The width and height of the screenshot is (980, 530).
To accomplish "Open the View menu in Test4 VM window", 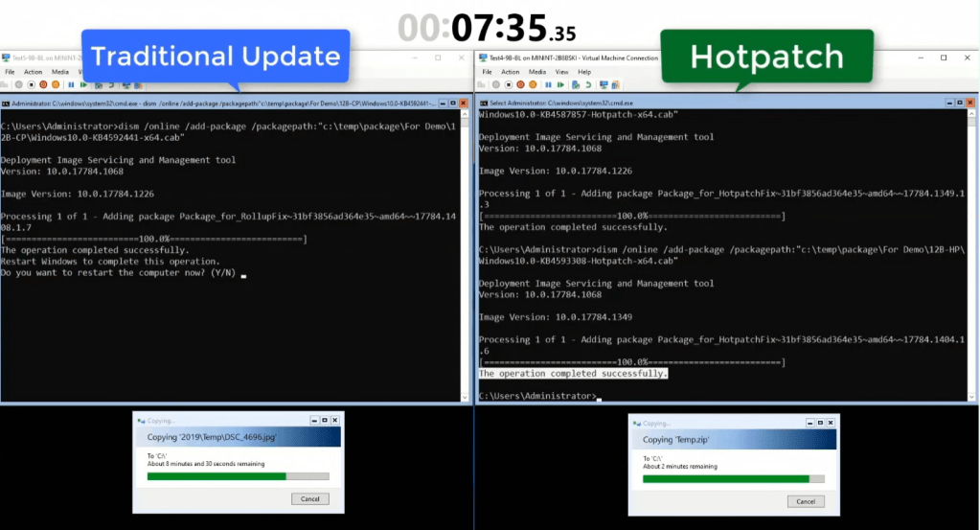I will coord(561,71).
